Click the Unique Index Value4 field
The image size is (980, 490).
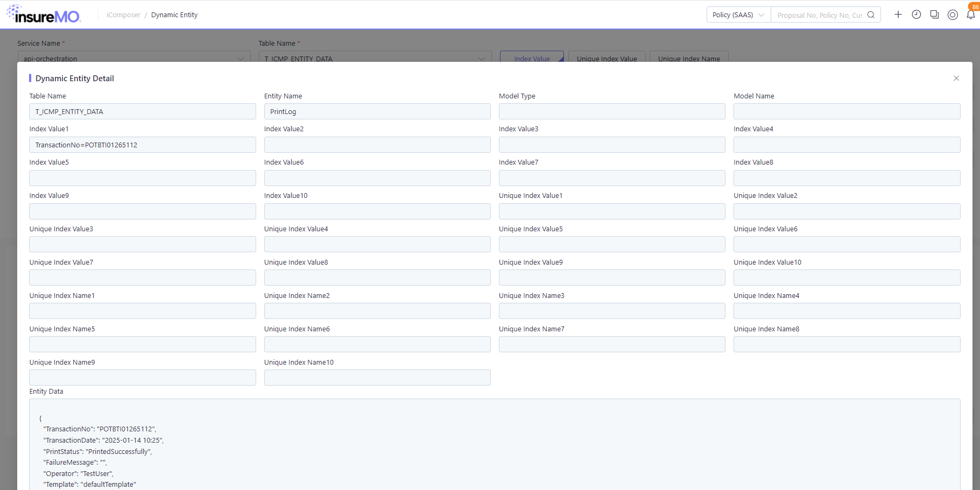tap(377, 244)
